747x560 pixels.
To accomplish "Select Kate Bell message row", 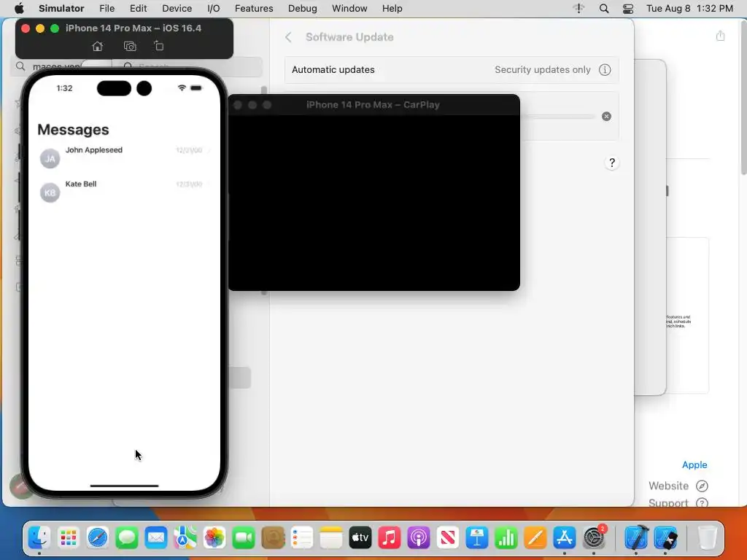I will click(124, 192).
